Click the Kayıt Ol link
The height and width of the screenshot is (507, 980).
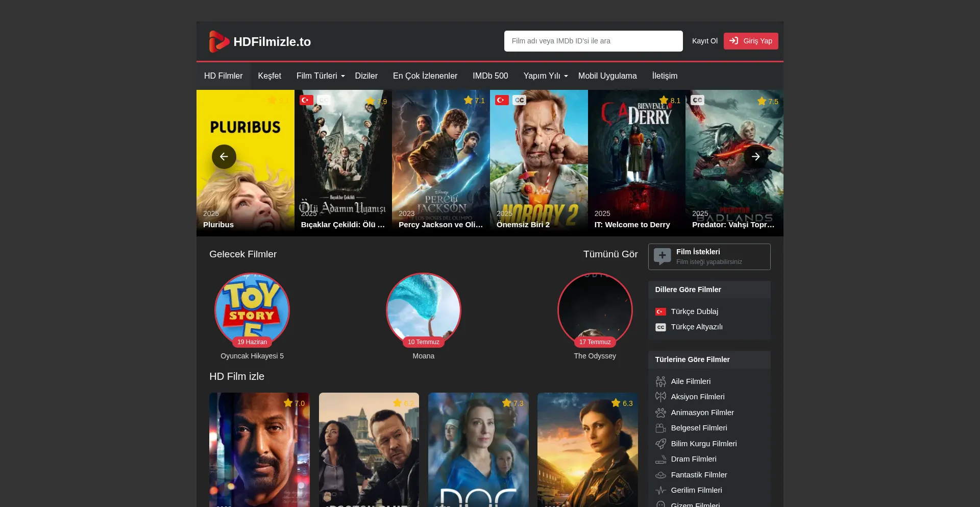pos(705,41)
